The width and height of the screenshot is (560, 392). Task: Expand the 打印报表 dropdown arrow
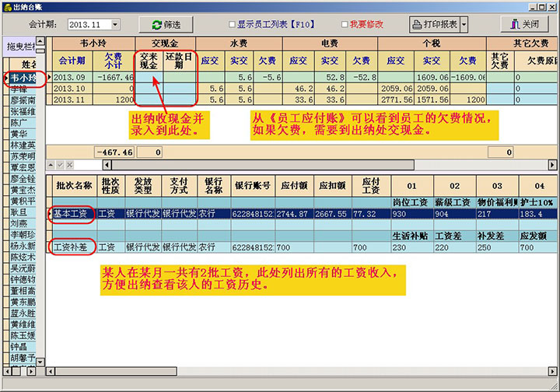pyautogui.click(x=464, y=25)
